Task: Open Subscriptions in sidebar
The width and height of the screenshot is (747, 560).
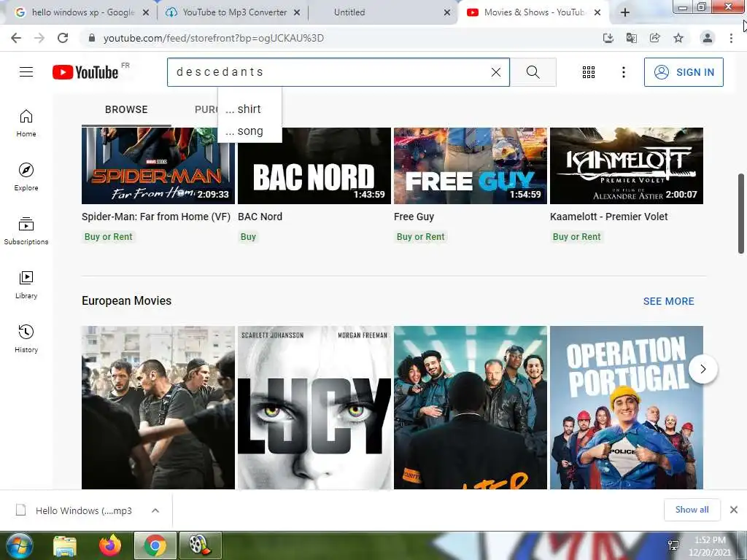Action: 26,231
